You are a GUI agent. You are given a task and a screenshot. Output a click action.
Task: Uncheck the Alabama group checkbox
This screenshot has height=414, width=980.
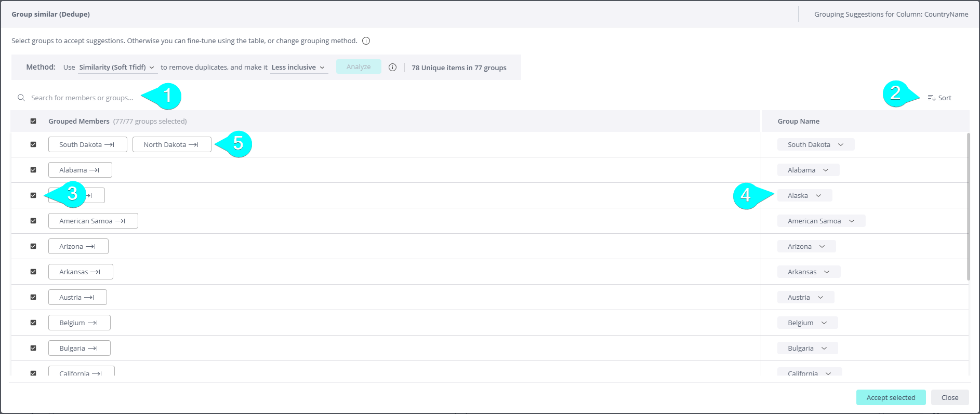33,170
